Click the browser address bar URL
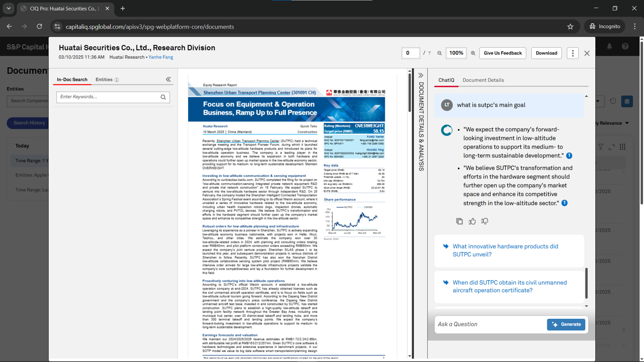This screenshot has width=644, height=362. click(x=150, y=27)
